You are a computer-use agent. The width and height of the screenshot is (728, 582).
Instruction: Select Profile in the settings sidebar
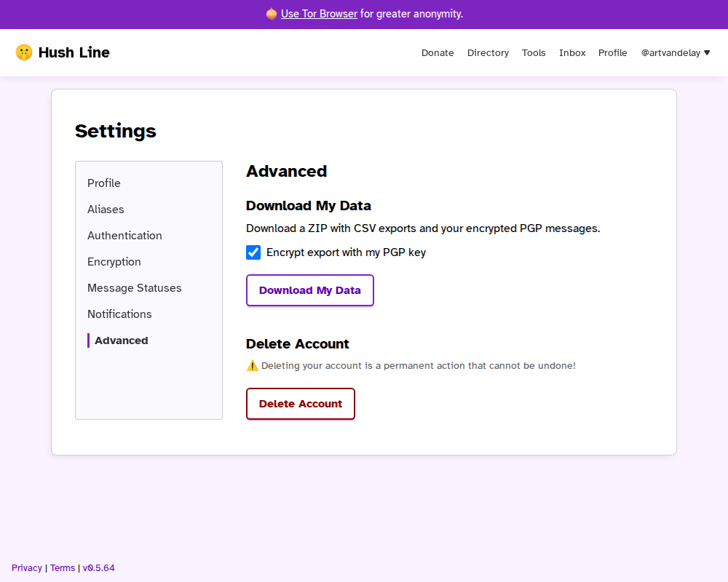pyautogui.click(x=104, y=183)
